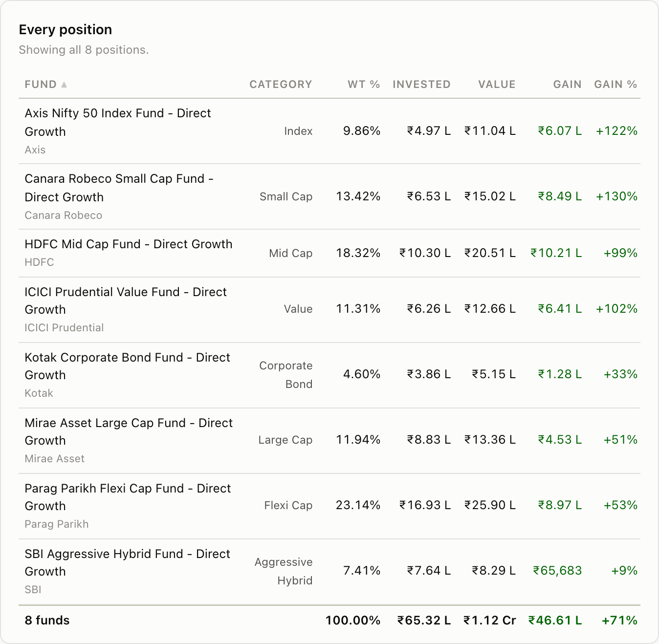Click the ₹10.30 L invested value

pyautogui.click(x=425, y=253)
